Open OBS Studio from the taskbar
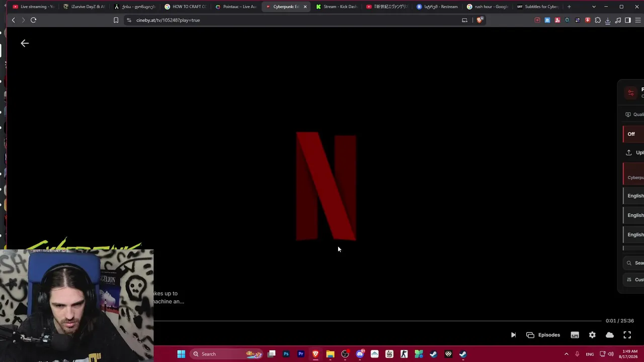 (345, 354)
